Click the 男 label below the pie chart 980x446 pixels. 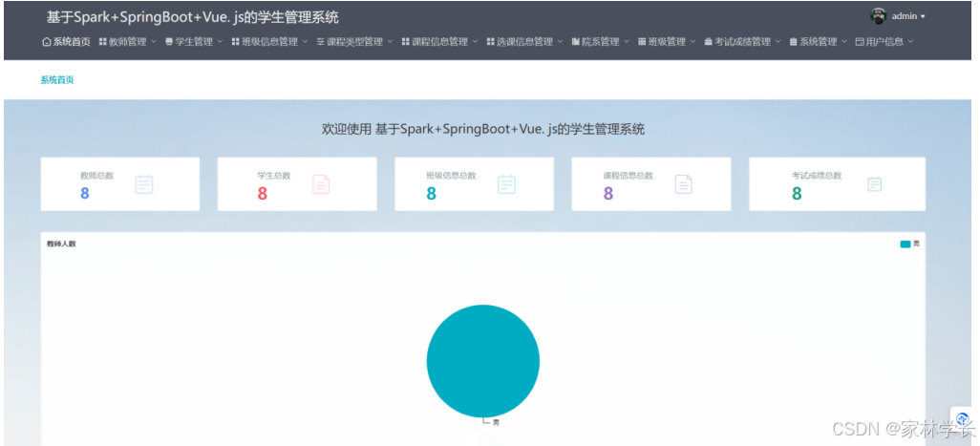click(497, 423)
